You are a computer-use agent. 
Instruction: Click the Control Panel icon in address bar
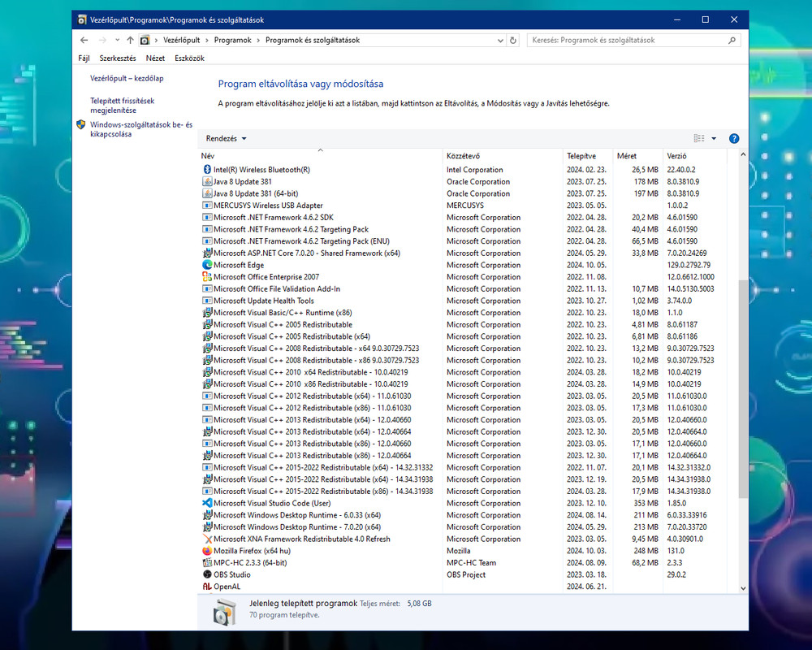pos(145,40)
